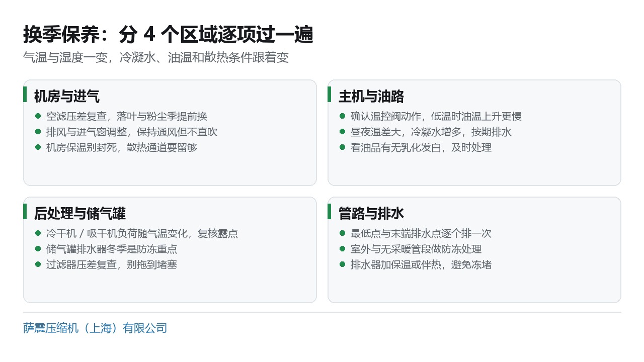
Task: Select the line 冷干机 / 吸干机负荷随气温变化，复核露点
Action: tap(142, 233)
